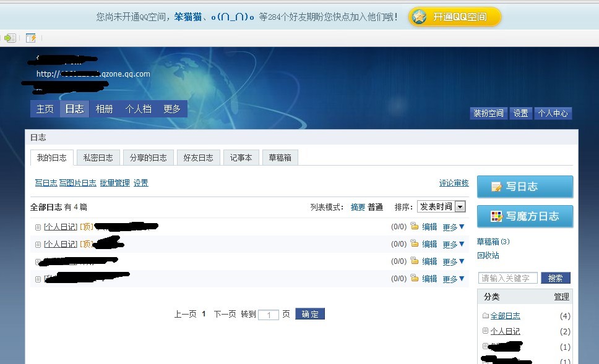This screenshot has width=599, height=364.
Task: Click 编辑 in fourth journal row
Action: coord(429,279)
